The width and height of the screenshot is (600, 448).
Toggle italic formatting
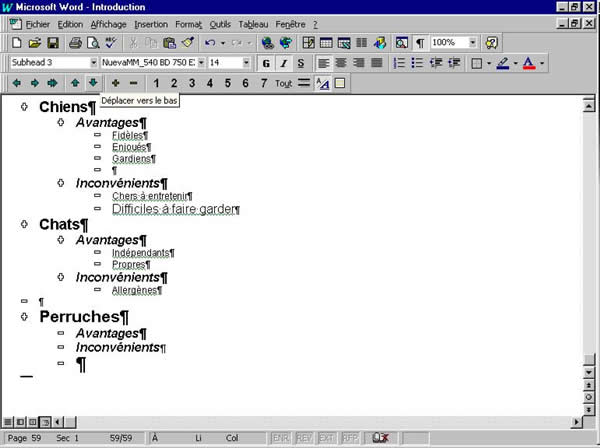[x=284, y=63]
